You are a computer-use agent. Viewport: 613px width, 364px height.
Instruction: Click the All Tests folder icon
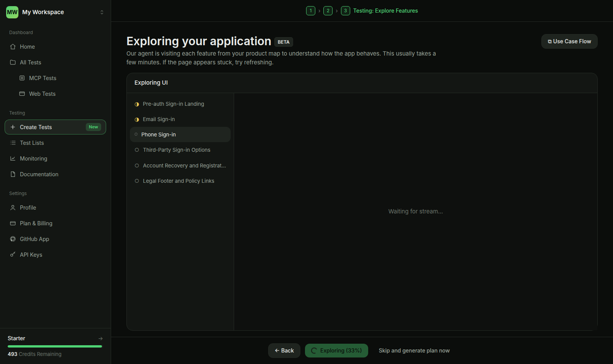[13, 62]
